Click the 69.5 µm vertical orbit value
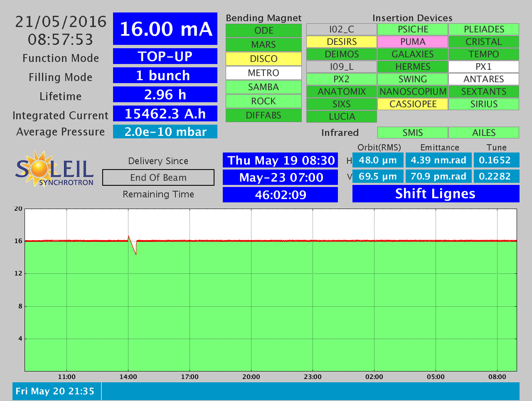This screenshot has width=532, height=401. (x=378, y=176)
